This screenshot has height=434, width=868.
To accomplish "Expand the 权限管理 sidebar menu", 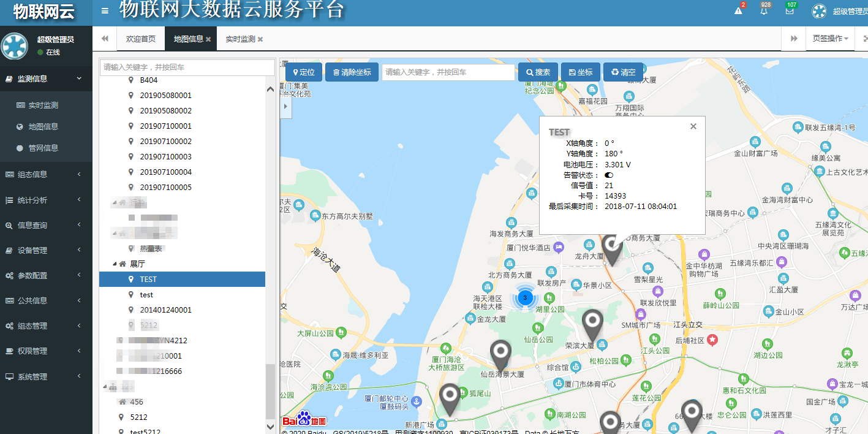I will [46, 351].
